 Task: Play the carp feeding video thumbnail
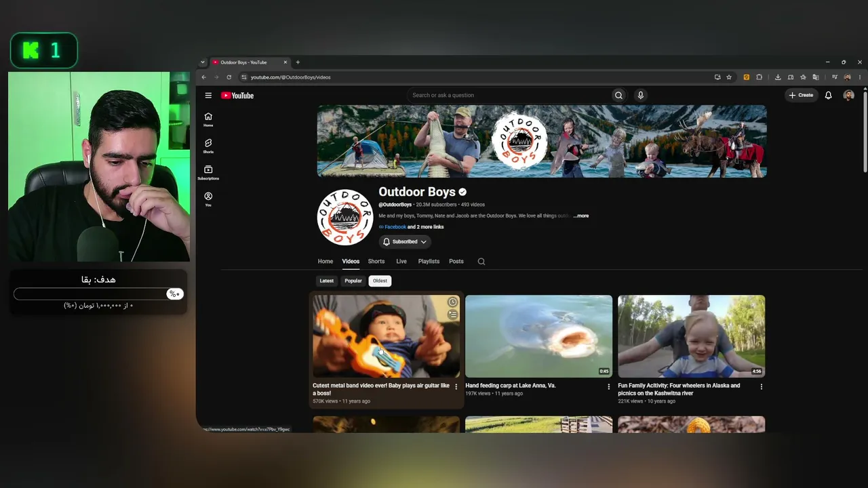[538, 336]
